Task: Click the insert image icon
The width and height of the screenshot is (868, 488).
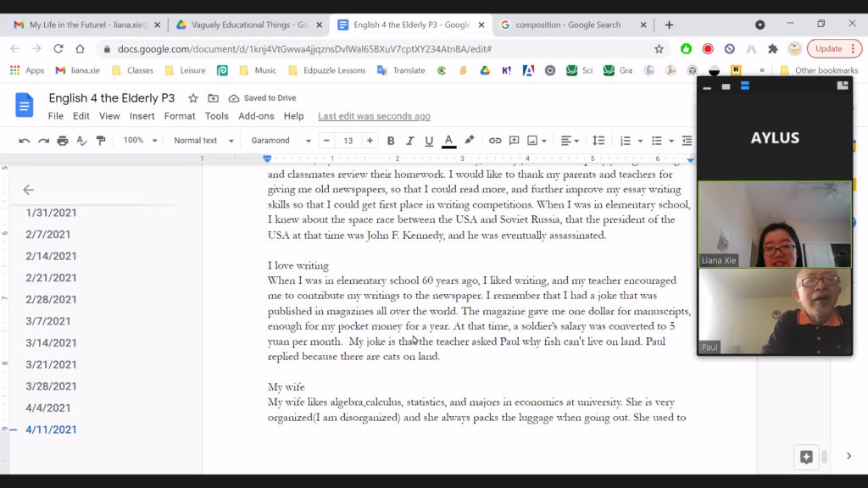Action: [532, 141]
